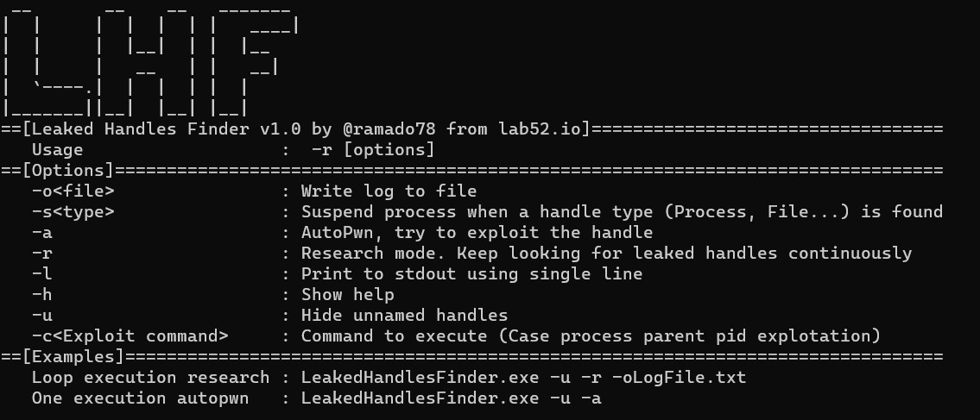Click the -c<Exploit command> option
The width and height of the screenshot is (980, 420).
coord(130,335)
